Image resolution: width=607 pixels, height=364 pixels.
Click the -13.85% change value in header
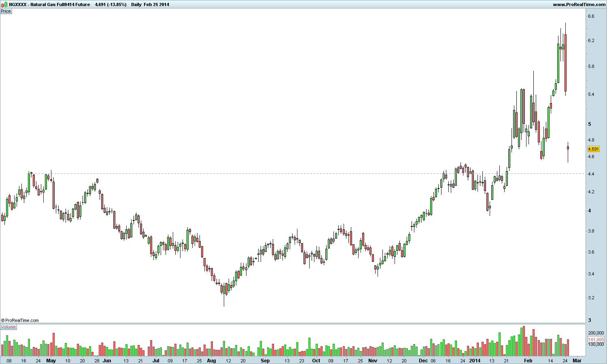116,4
